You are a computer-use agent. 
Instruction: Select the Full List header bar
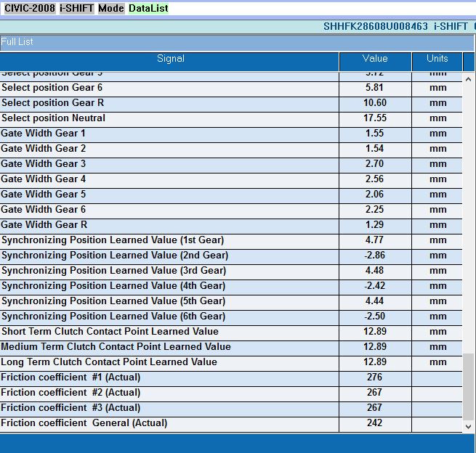237,42
